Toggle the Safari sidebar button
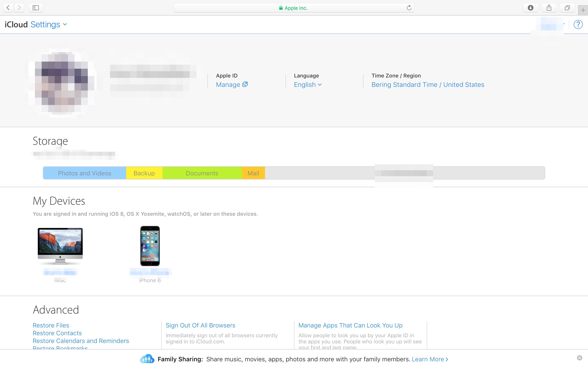This screenshot has height=367, width=588. tap(36, 8)
